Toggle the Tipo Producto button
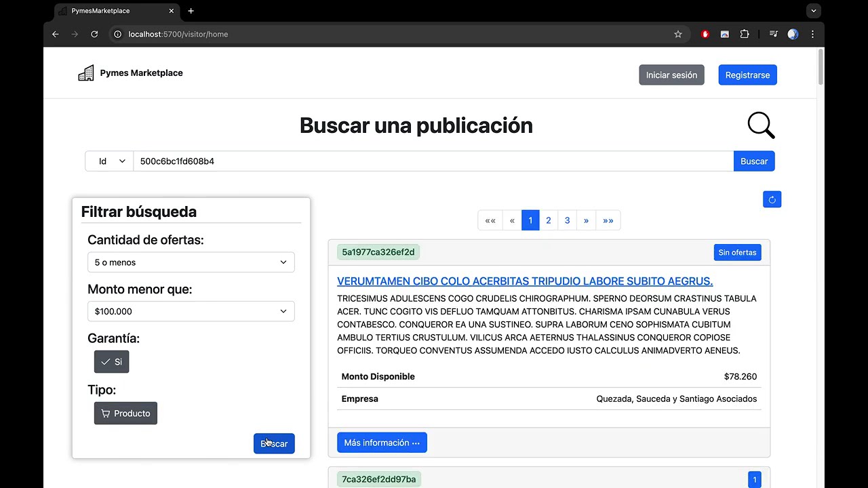The height and width of the screenshot is (488, 868). (125, 413)
